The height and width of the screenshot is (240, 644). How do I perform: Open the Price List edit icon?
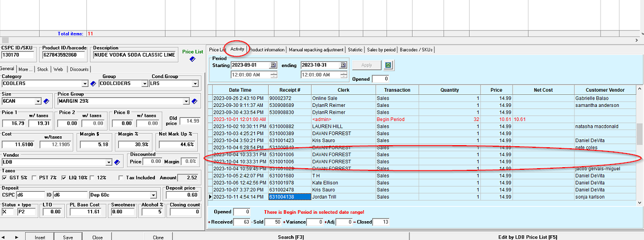[192, 59]
